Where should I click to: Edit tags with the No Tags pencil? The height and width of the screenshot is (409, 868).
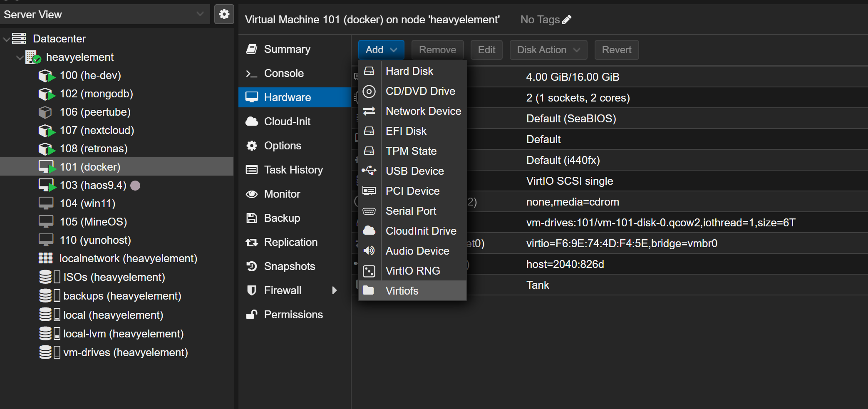pos(567,19)
